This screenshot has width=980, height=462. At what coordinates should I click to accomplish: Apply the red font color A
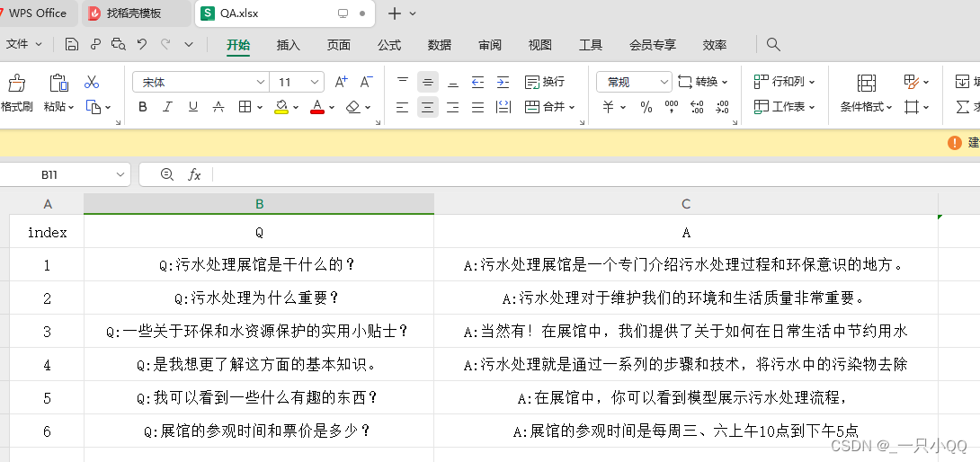pyautogui.click(x=317, y=107)
